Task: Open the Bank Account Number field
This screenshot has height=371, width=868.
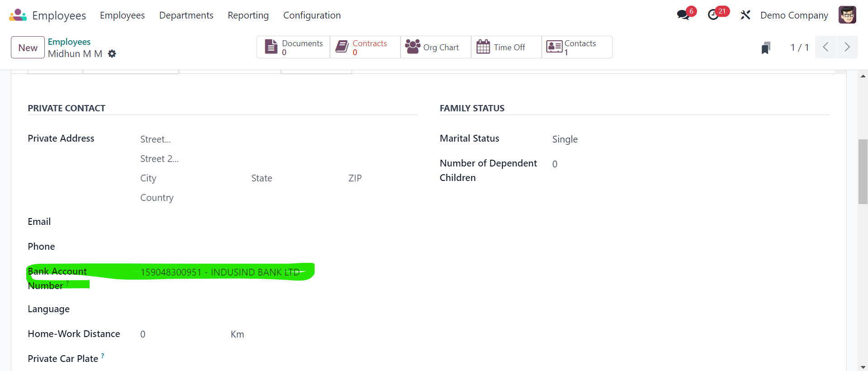Action: 279,272
